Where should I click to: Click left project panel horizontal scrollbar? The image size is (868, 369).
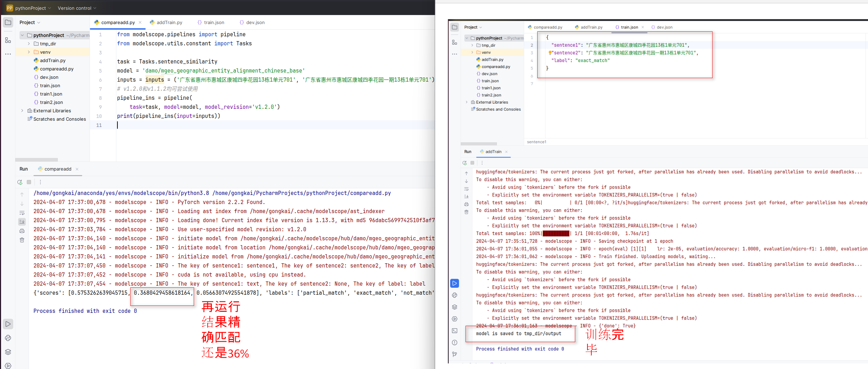37,160
